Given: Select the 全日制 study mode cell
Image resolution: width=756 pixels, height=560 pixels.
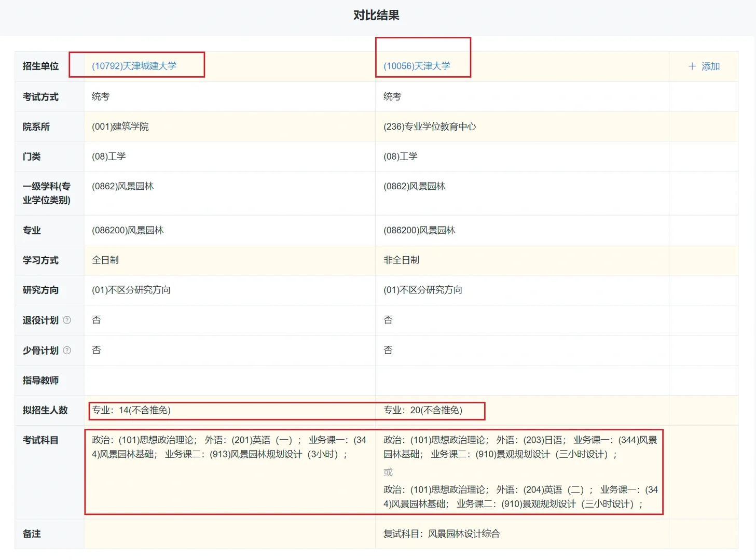Looking at the screenshot, I should click(105, 260).
